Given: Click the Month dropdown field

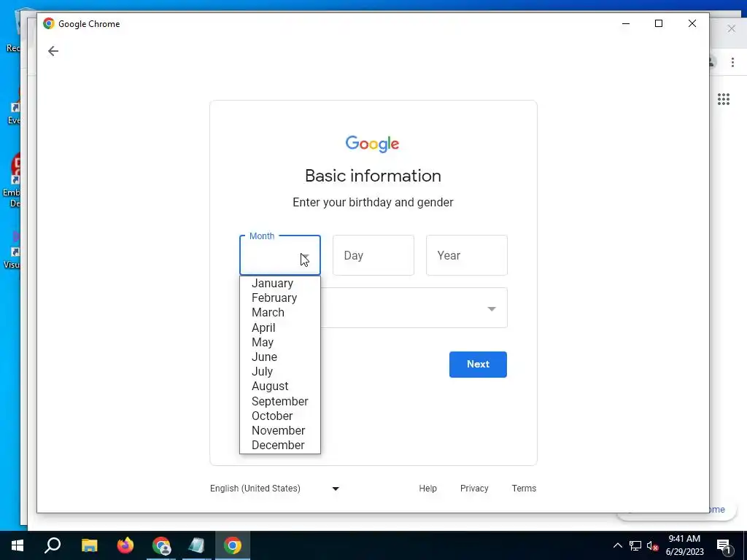Looking at the screenshot, I should (279, 255).
